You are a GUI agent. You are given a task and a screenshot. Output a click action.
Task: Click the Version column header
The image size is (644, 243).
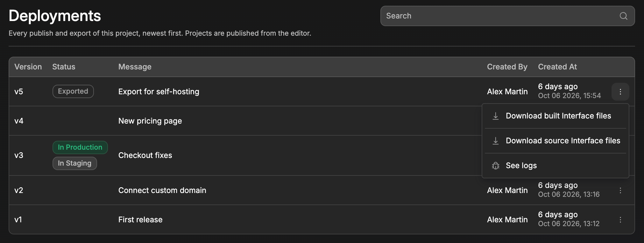(x=28, y=67)
